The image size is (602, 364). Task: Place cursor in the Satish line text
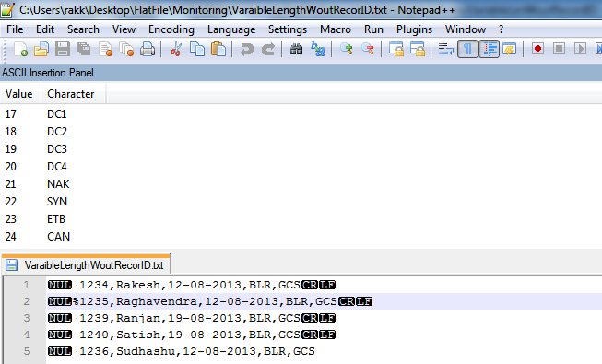(x=192, y=335)
